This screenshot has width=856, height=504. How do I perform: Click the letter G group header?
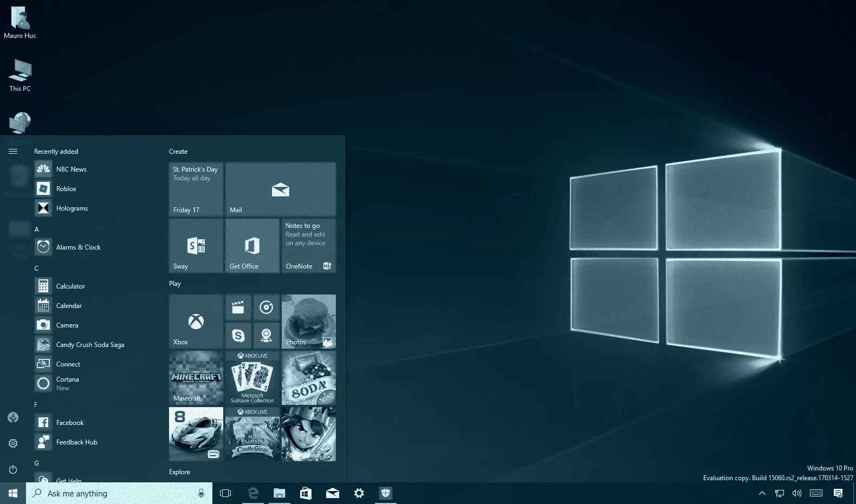click(37, 463)
